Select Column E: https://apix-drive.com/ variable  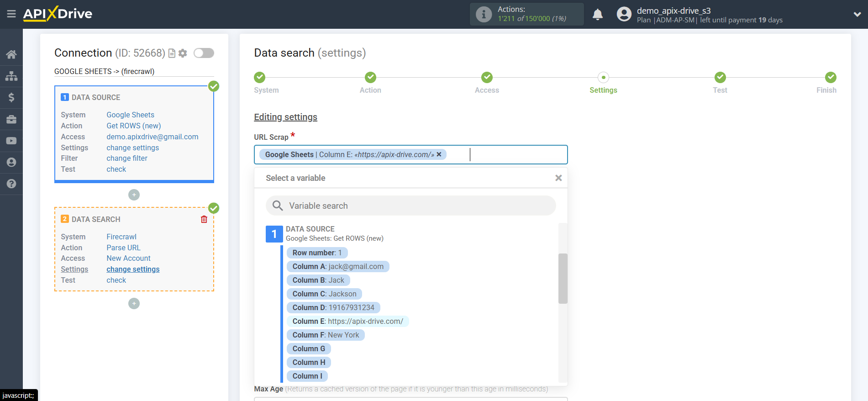point(347,322)
